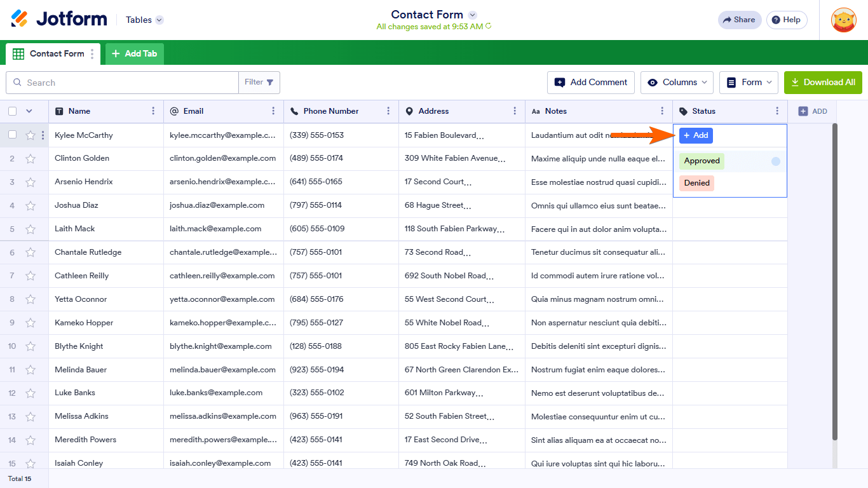Star the Yetta Oconnor row

coord(31,300)
